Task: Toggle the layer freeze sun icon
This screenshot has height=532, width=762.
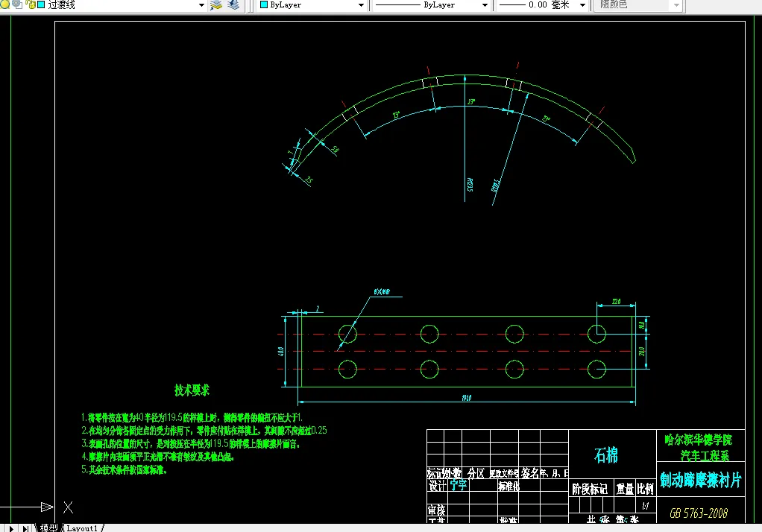Action: pos(17,4)
